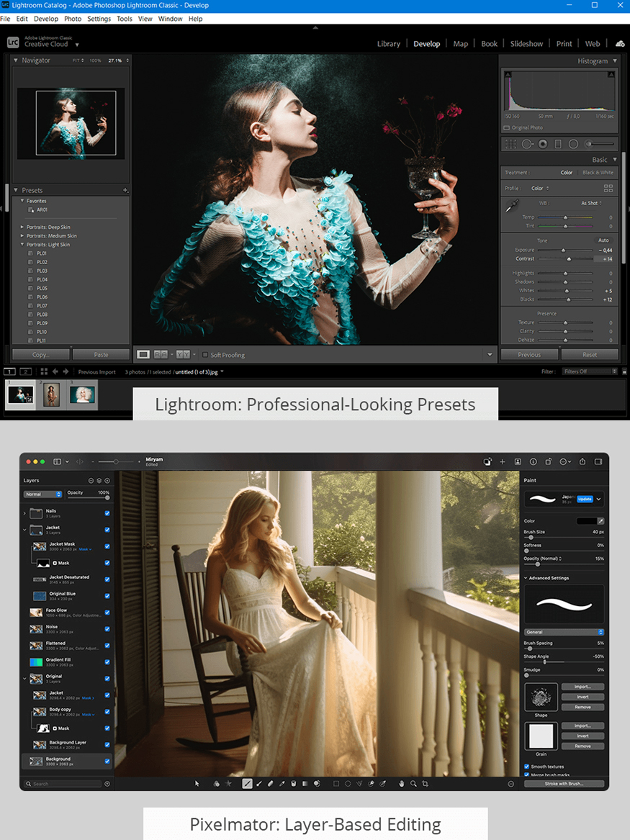Choose the Pixelmator hand tool
This screenshot has width=630, height=840.
[x=402, y=783]
